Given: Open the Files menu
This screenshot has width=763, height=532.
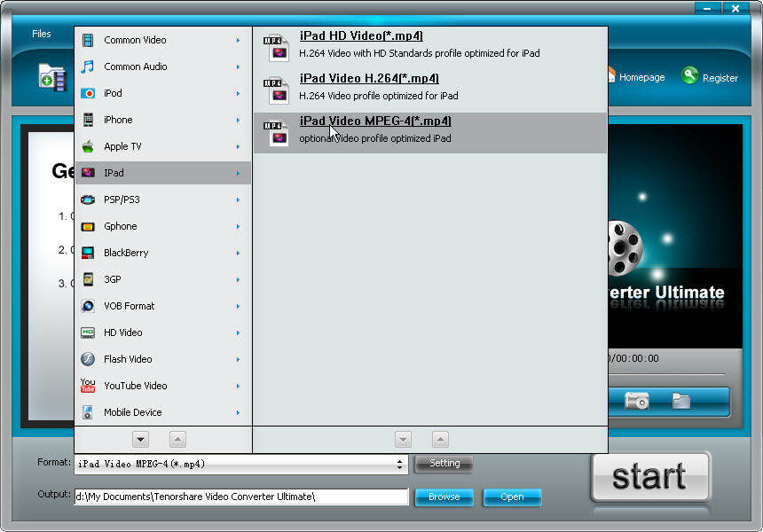Looking at the screenshot, I should [x=42, y=34].
